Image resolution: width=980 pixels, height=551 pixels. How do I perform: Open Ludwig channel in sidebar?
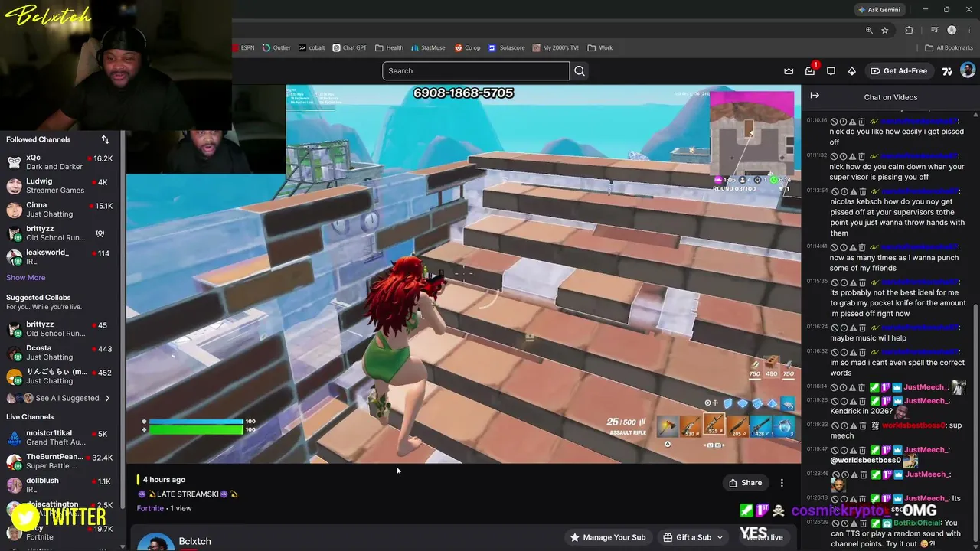[60, 186]
